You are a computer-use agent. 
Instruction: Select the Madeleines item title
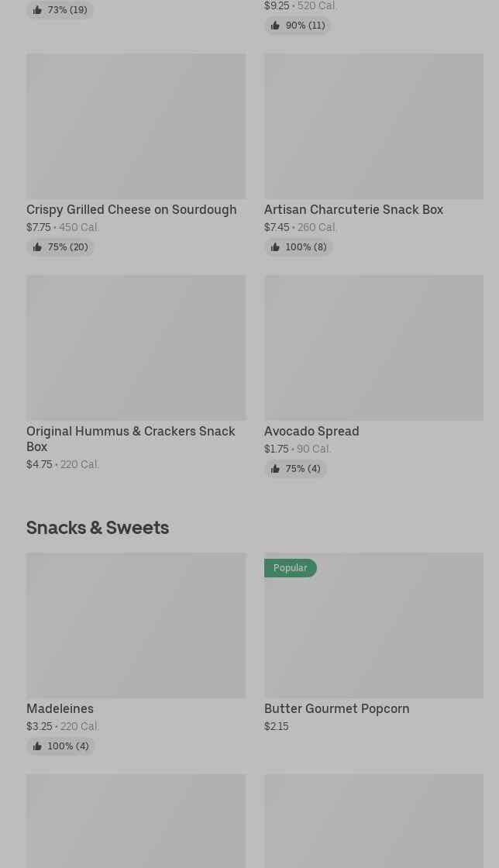60,708
